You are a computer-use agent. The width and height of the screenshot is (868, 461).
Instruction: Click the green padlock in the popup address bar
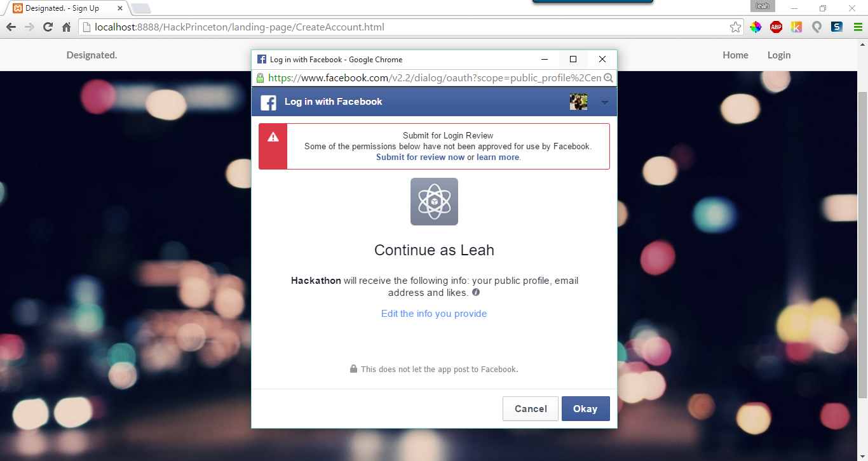(x=260, y=77)
